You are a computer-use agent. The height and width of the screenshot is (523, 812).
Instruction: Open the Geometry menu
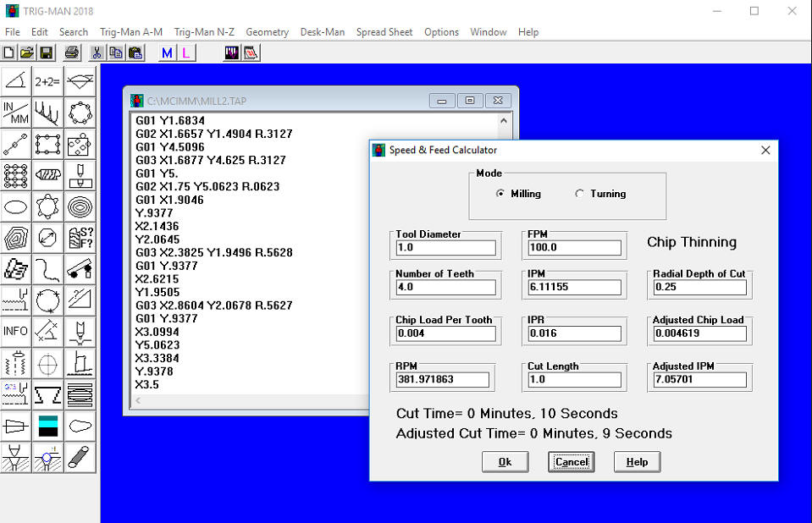(x=268, y=32)
